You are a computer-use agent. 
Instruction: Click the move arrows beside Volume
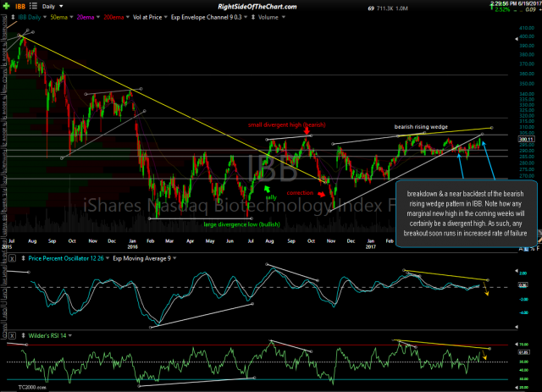click(x=253, y=17)
